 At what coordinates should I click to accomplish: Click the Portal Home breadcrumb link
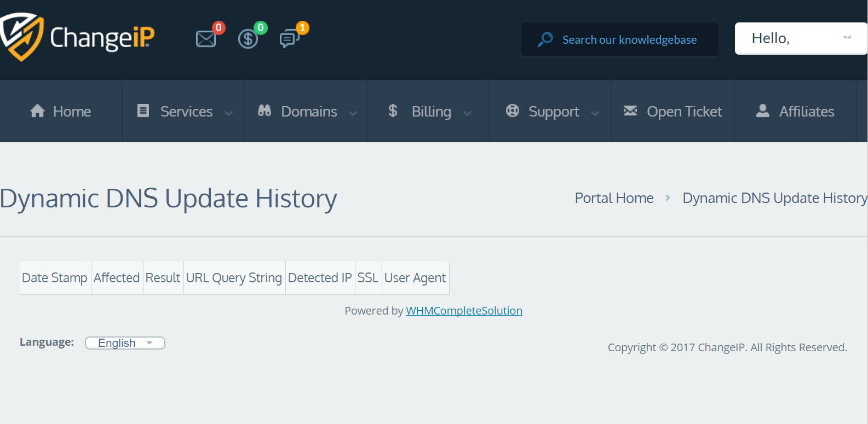pyautogui.click(x=614, y=198)
